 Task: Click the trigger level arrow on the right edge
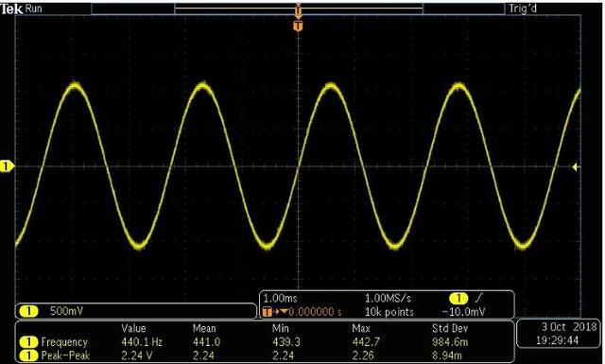[576, 166]
